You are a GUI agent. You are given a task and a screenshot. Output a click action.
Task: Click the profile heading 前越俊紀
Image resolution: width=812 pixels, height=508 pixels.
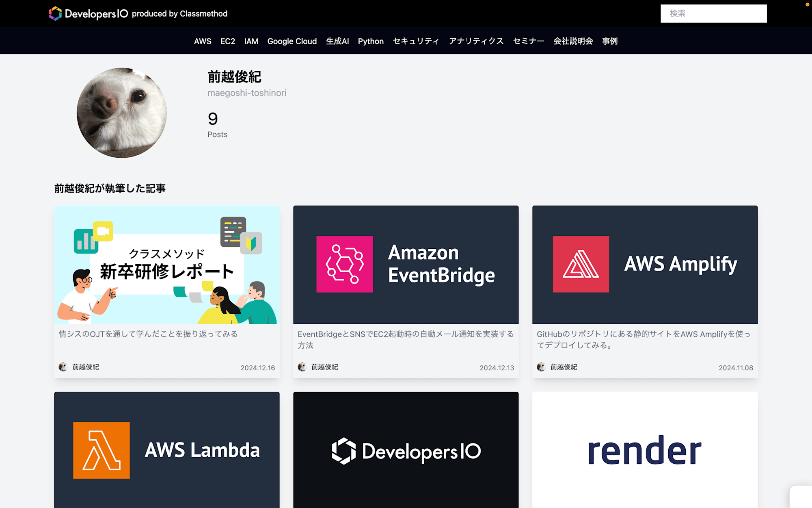[x=234, y=76]
